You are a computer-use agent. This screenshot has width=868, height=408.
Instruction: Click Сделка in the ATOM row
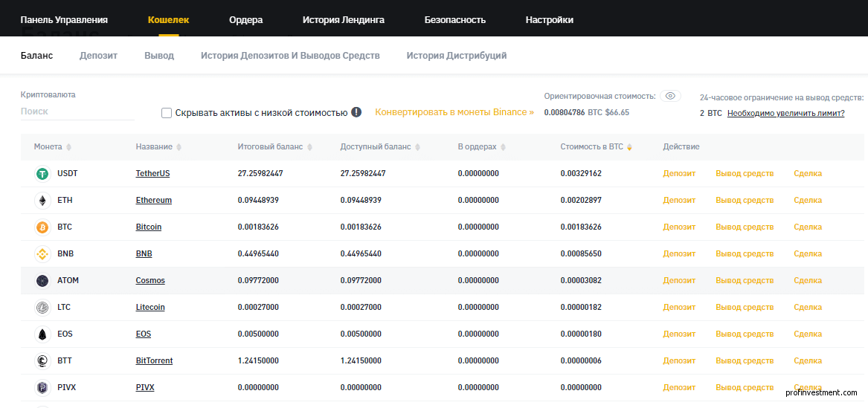point(808,280)
